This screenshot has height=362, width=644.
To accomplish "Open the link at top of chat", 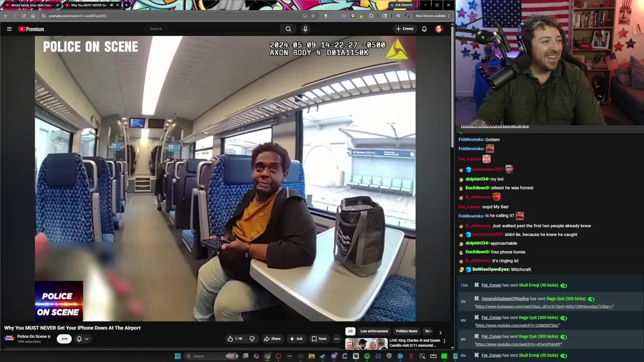I will click(495, 126).
